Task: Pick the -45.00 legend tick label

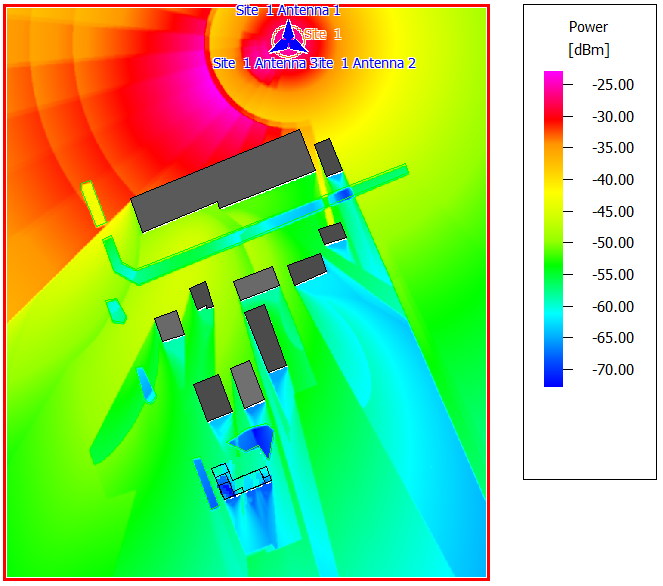Action: pyautogui.click(x=613, y=212)
